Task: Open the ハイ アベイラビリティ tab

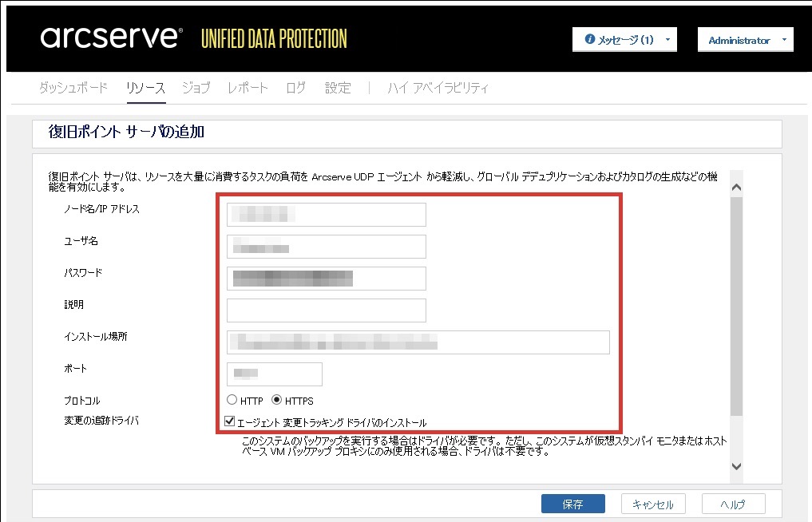Action: tap(438, 88)
